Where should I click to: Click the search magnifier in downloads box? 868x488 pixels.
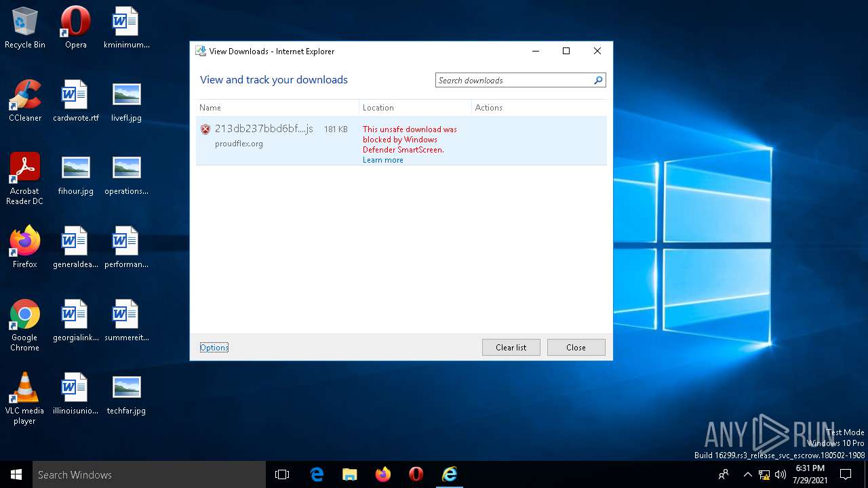[598, 80]
